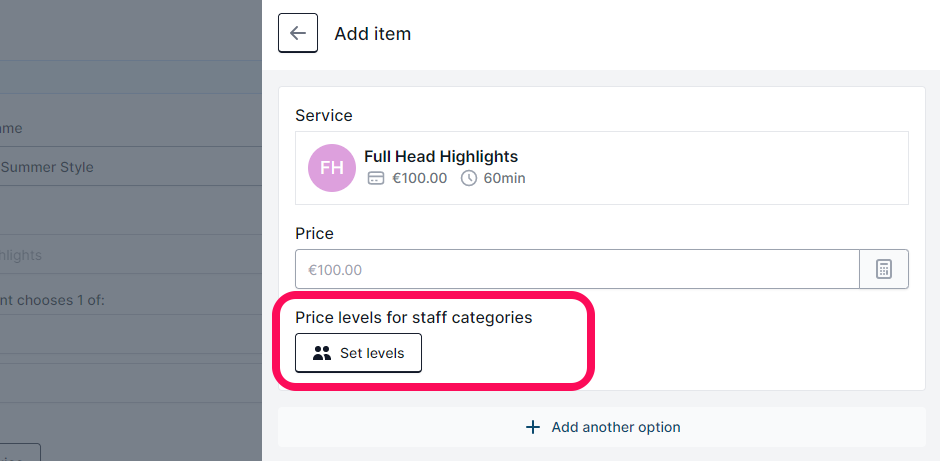This screenshot has height=461, width=940.
Task: Go back using the left arrow button
Action: (x=298, y=33)
